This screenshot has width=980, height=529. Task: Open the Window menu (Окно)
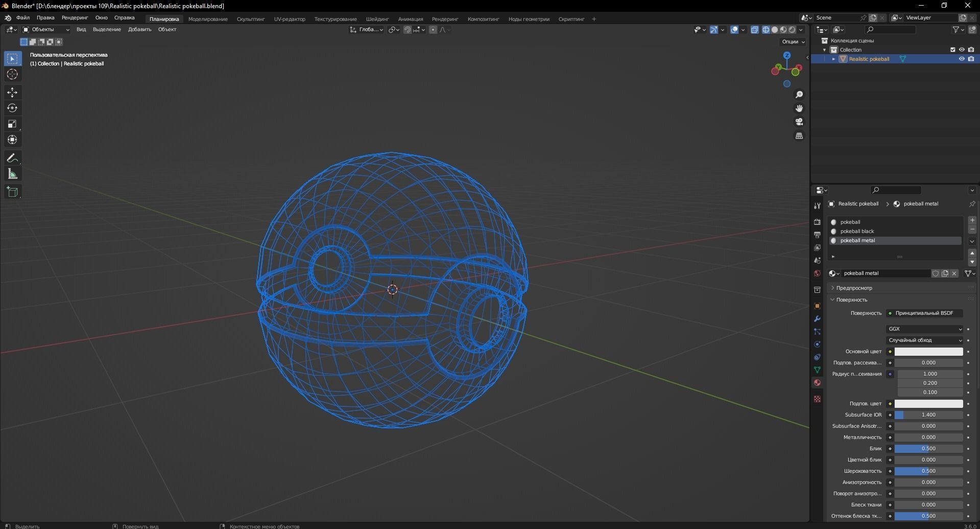click(101, 18)
